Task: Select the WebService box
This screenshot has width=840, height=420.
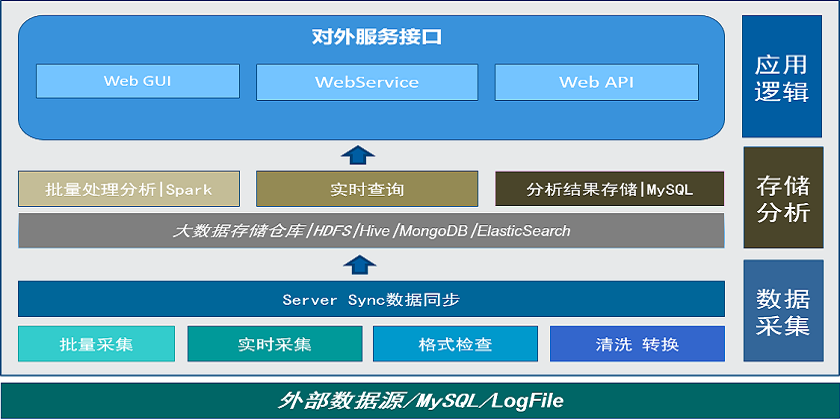Action: [x=366, y=82]
